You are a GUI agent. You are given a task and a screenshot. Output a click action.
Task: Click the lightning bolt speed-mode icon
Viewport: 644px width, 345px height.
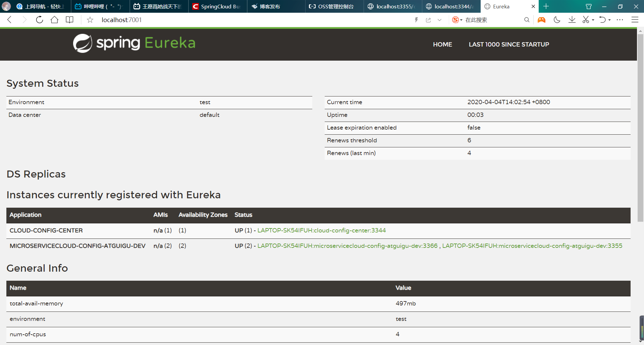point(416,20)
